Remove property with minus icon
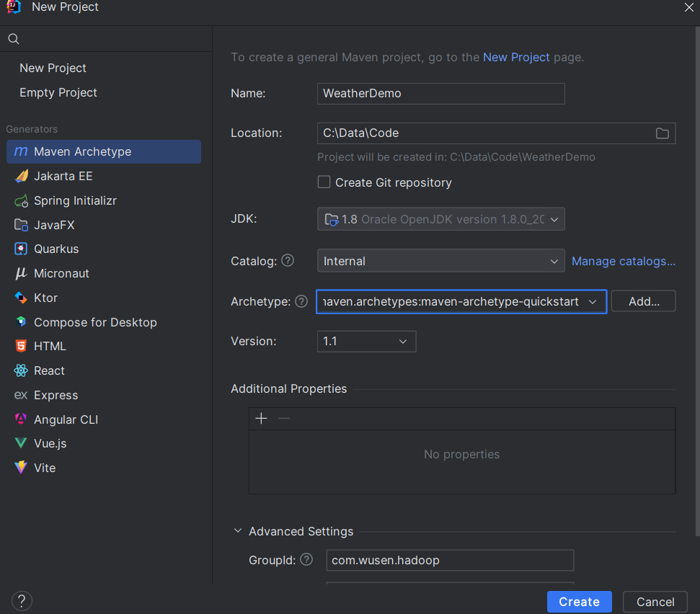 [284, 419]
